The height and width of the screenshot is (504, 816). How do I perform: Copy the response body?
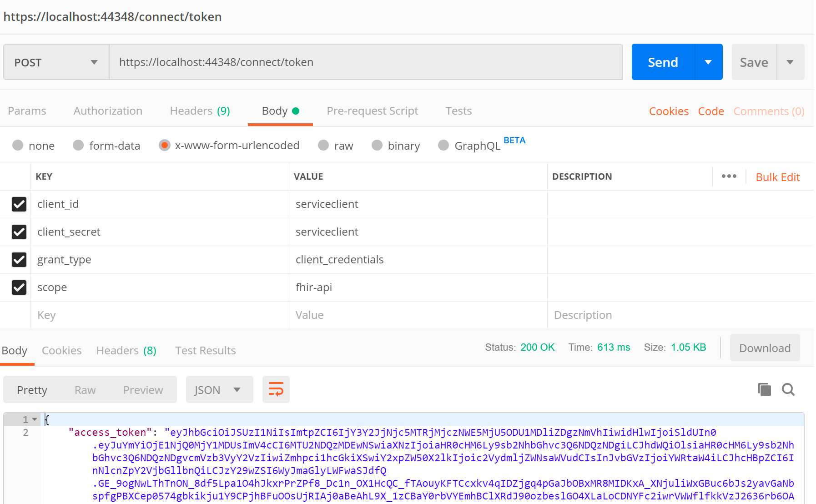click(x=764, y=389)
